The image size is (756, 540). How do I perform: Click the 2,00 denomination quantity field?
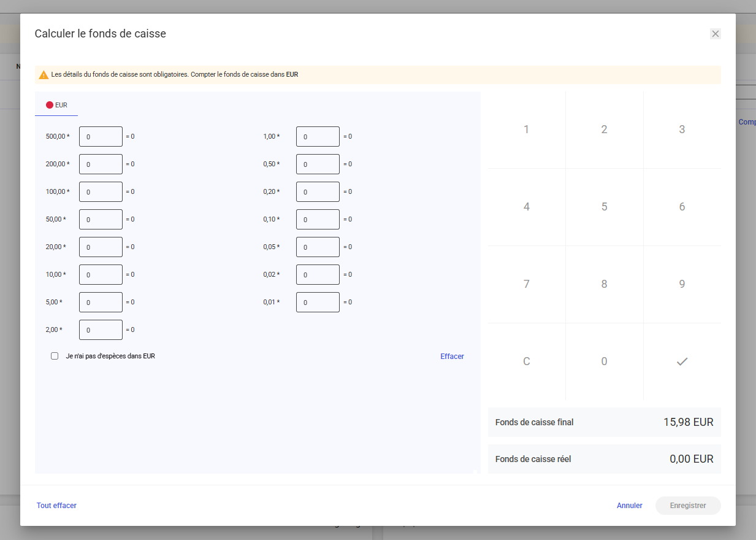(x=101, y=330)
